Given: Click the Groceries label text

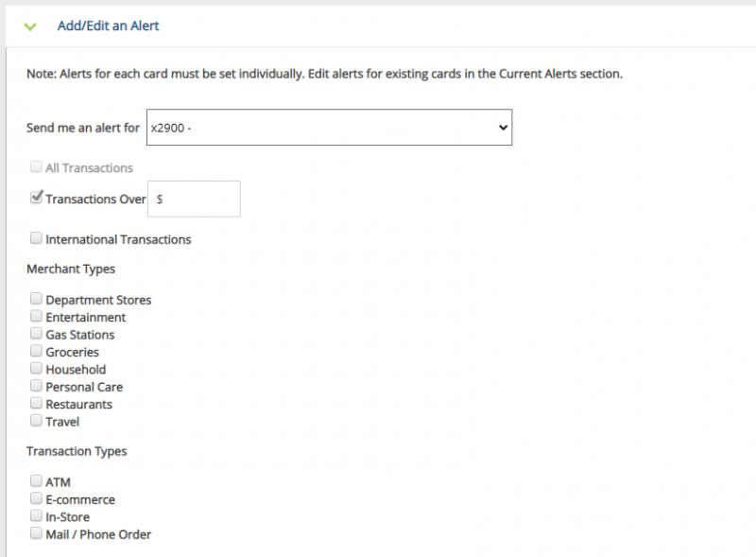Looking at the screenshot, I should click(x=72, y=353).
